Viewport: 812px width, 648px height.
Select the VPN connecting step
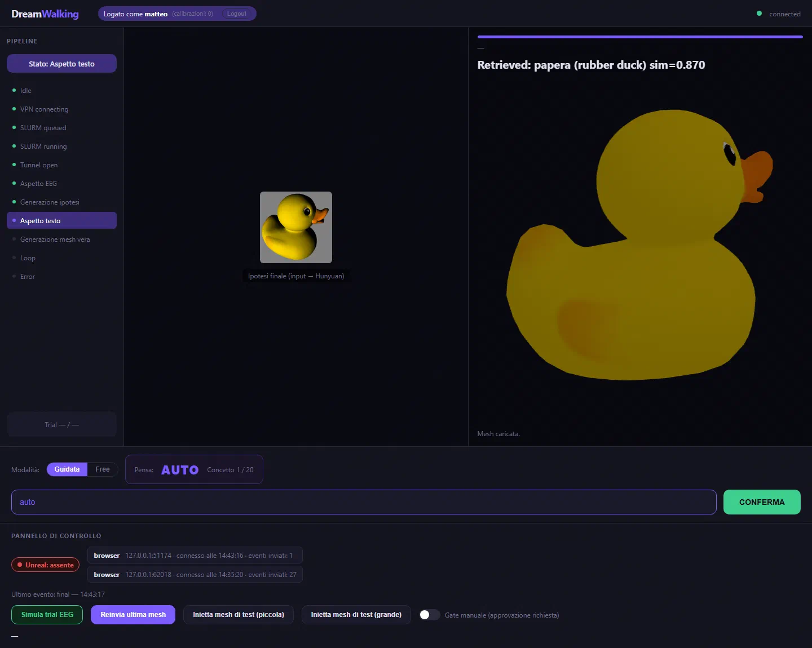click(x=61, y=109)
